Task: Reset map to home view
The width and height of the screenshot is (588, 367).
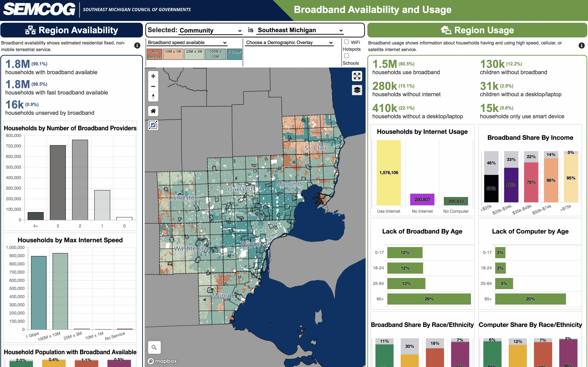Action: pyautogui.click(x=153, y=111)
